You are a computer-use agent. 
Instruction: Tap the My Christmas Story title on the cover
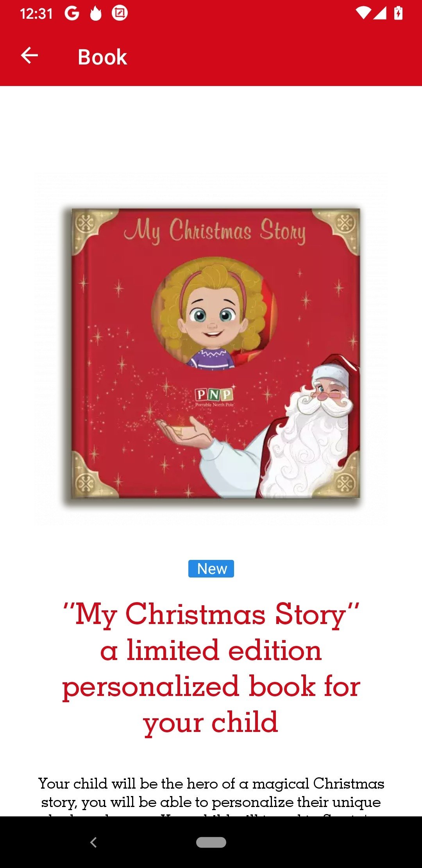tap(214, 231)
